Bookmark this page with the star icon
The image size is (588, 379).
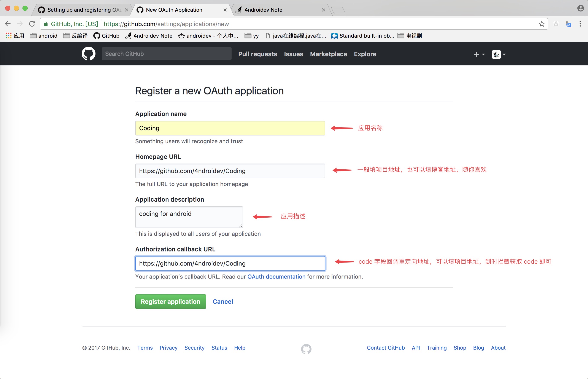coord(542,24)
